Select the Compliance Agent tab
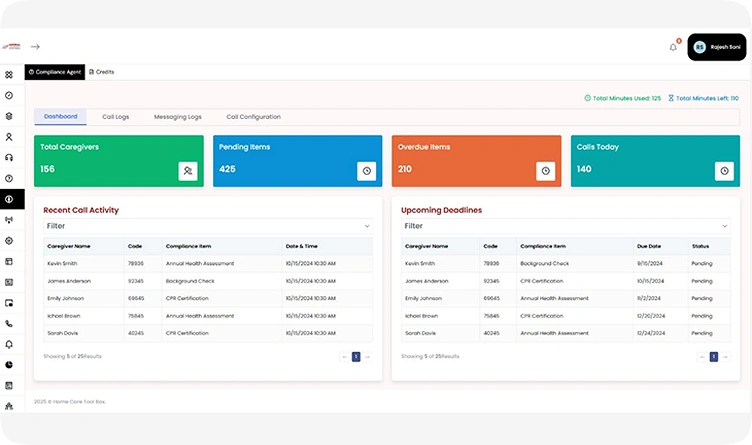The width and height of the screenshot is (752, 445). point(55,72)
